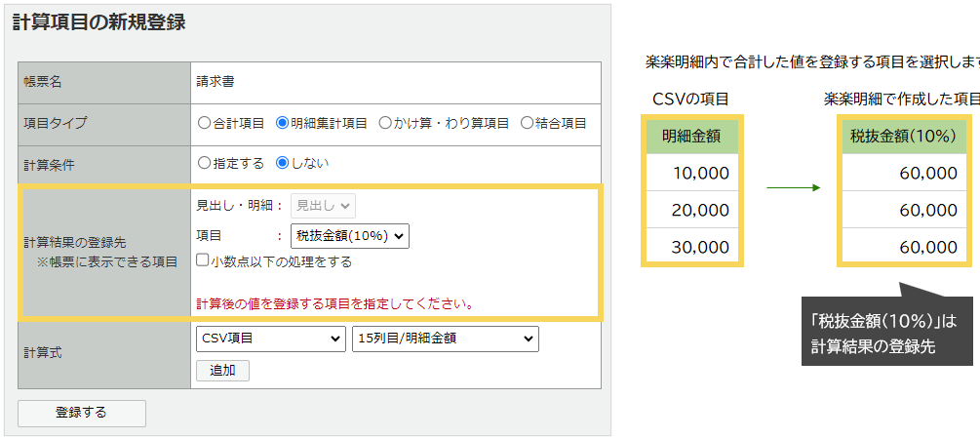Image resolution: width=980 pixels, height=439 pixels.
Task: Pick the 結合項目 radio button
Action: tap(528, 123)
